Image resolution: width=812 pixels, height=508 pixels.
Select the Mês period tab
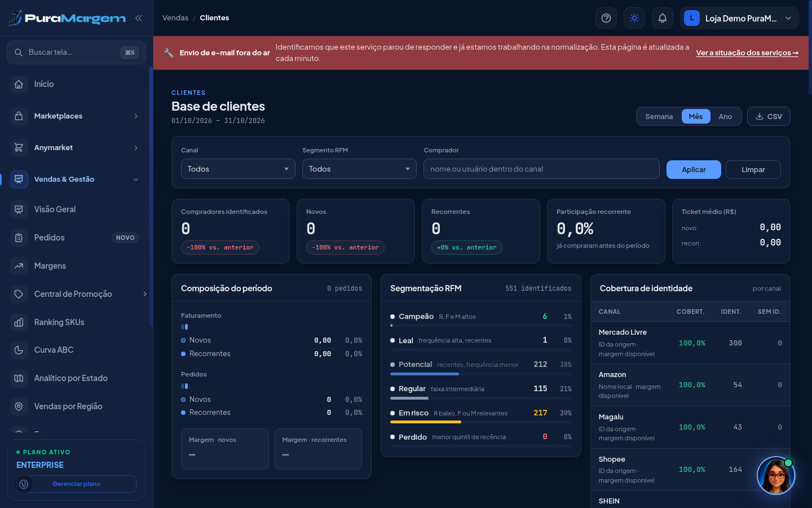(x=696, y=117)
